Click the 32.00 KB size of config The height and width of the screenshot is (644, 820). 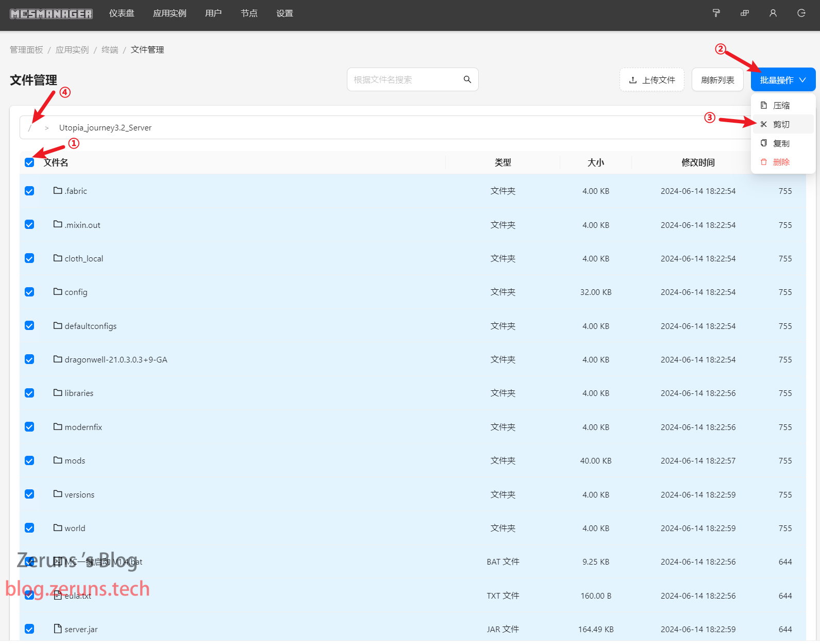coord(596,292)
